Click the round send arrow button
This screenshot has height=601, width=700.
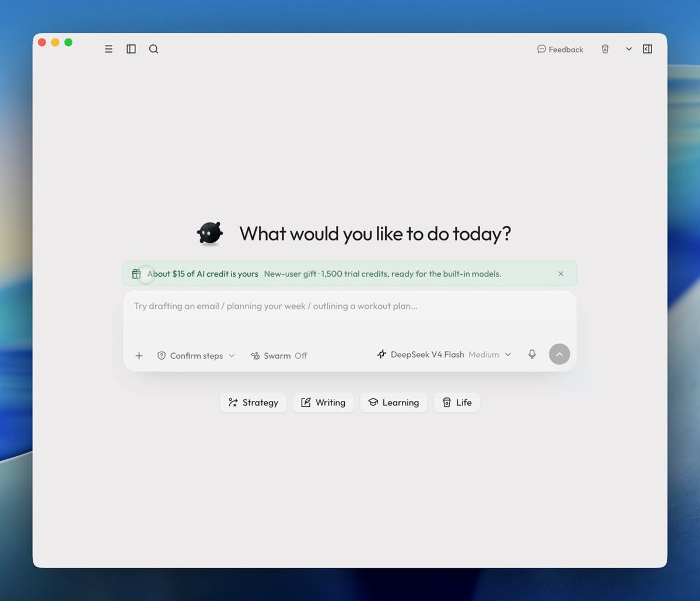559,354
